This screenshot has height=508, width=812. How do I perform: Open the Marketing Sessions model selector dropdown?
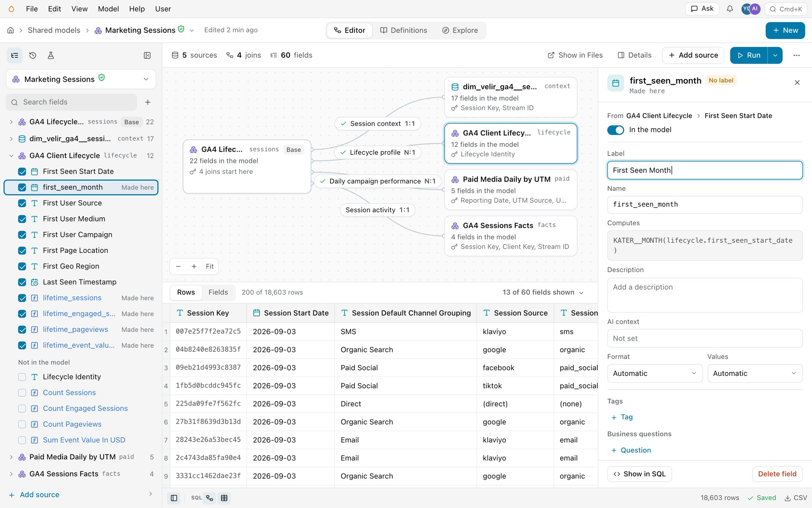[x=81, y=79]
